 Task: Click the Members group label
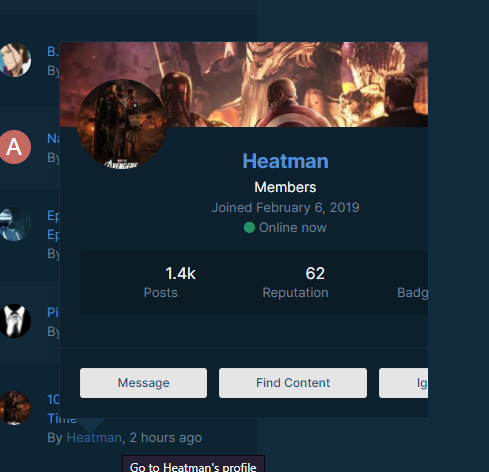pyautogui.click(x=285, y=187)
